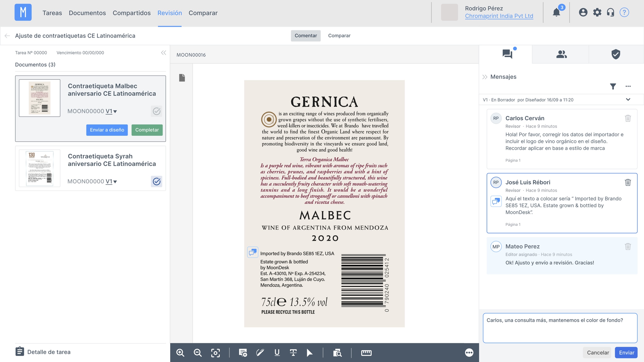Open the notifications bell
This screenshot has width=644, height=362.
point(556,12)
